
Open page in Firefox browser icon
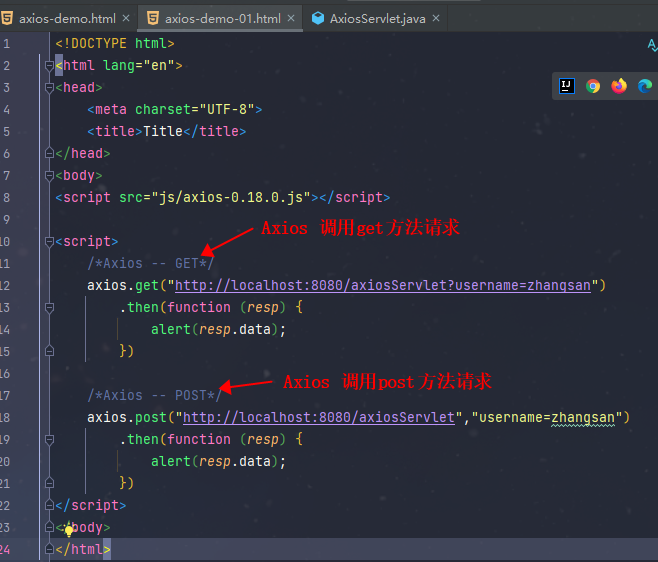tap(619, 86)
